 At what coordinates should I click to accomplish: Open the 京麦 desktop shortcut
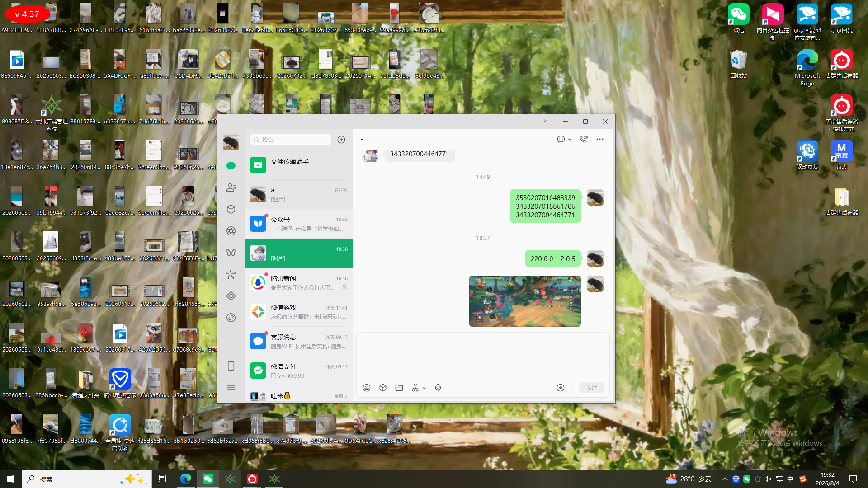click(x=842, y=155)
